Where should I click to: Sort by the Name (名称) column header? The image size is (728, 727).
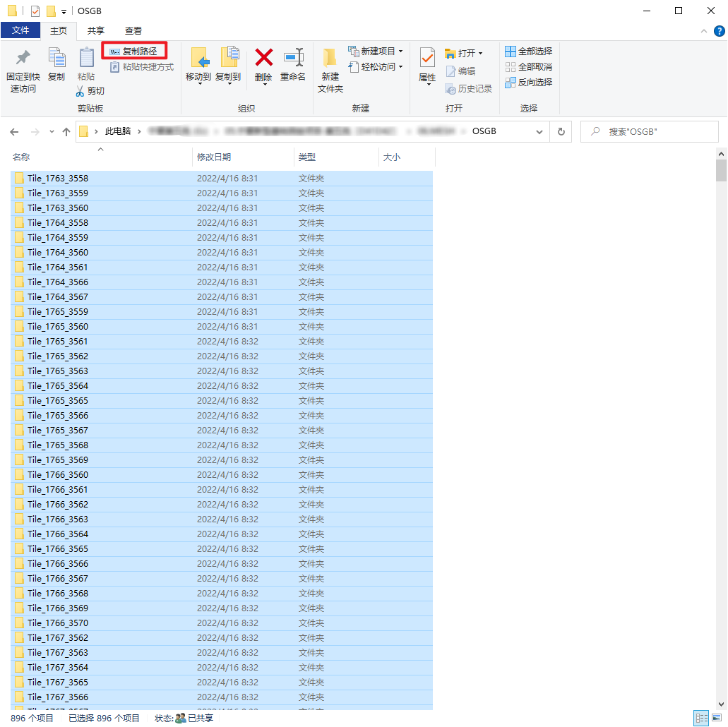[101, 157]
